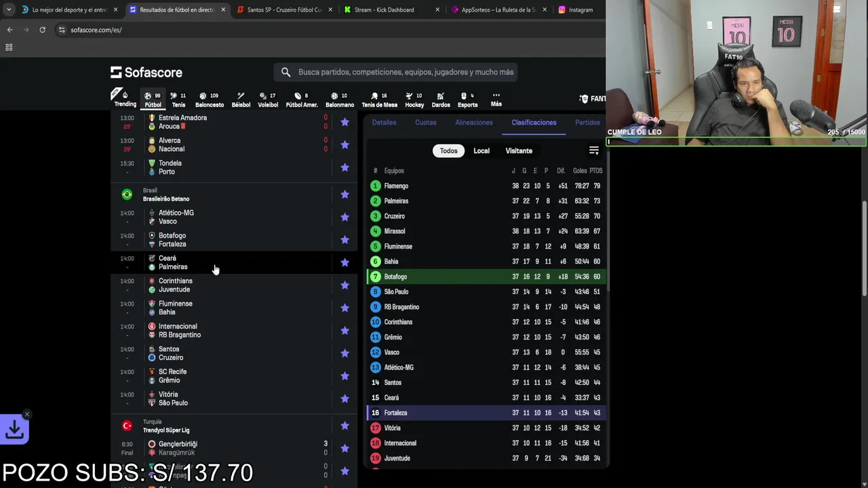Select the Local standings filter

coord(481,150)
